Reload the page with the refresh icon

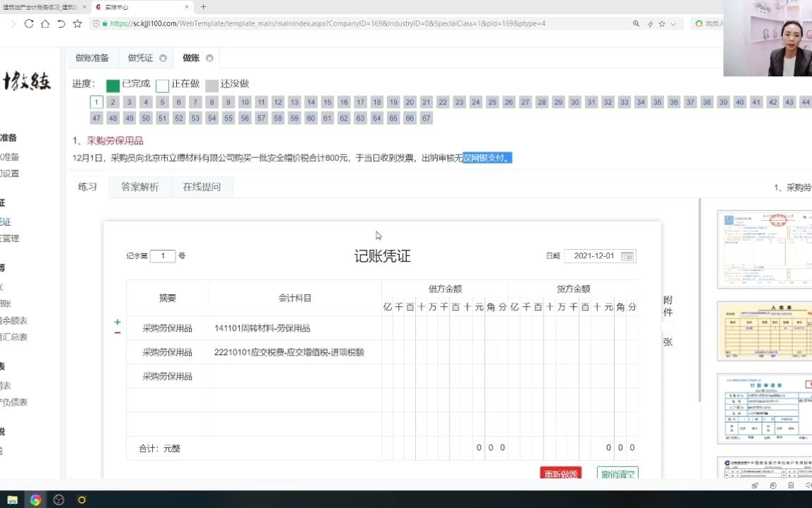tap(28, 23)
